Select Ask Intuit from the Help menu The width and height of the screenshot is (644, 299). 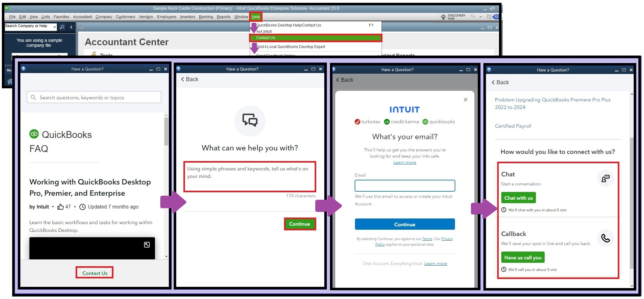click(264, 32)
